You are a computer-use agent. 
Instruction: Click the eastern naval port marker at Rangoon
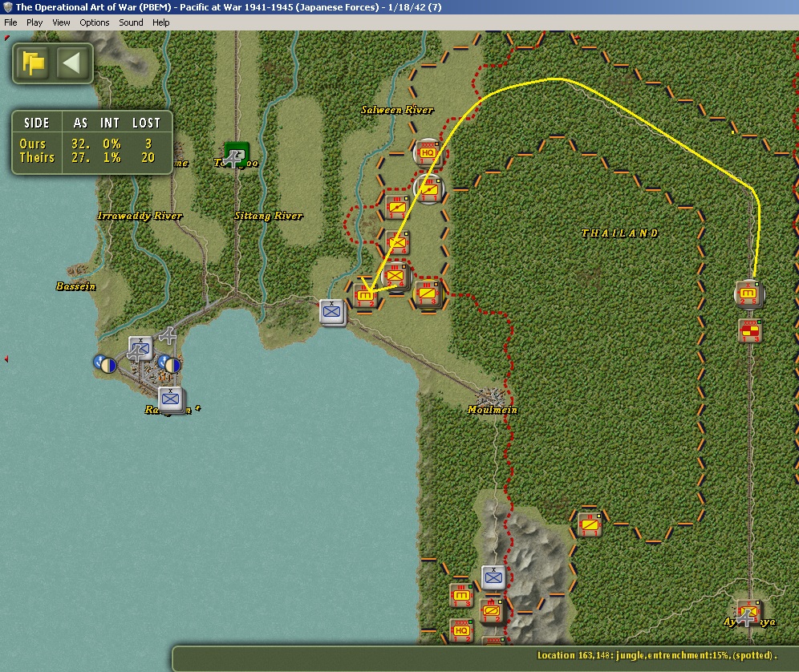(169, 364)
